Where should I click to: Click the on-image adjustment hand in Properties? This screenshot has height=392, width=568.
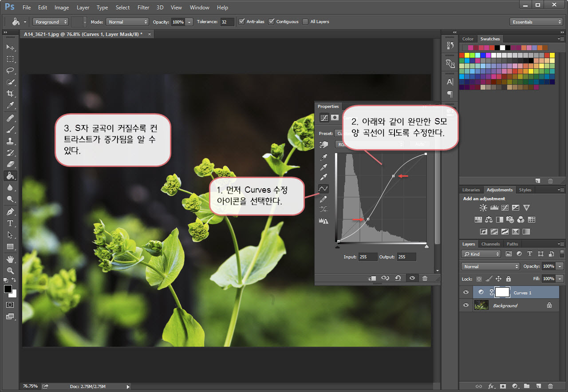[323, 145]
